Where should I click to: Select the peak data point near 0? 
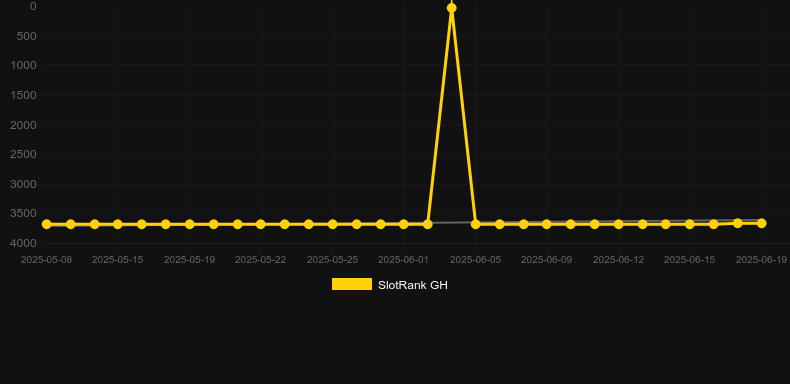pos(451,8)
